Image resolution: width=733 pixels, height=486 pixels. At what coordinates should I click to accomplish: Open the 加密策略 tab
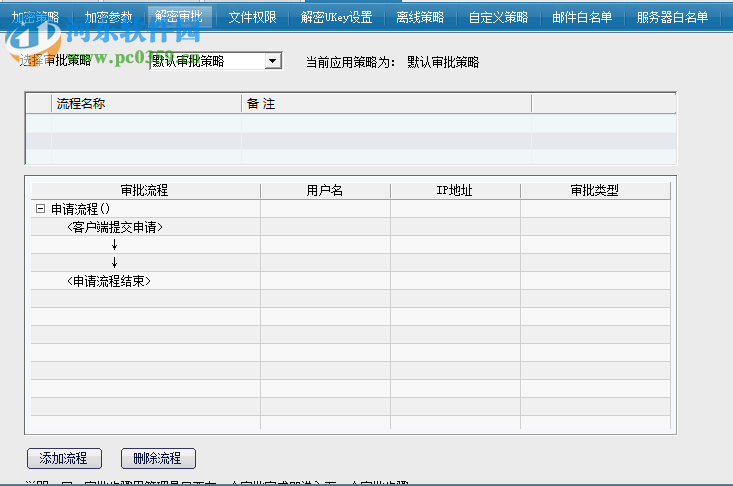pyautogui.click(x=36, y=17)
